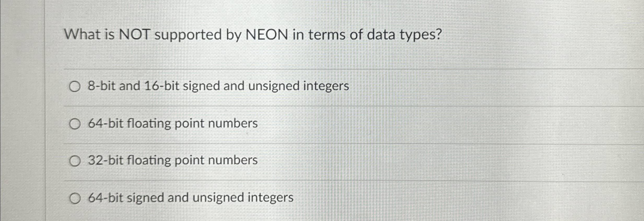The width and height of the screenshot is (644, 221).
Task: Click 'unsigned integers' in the last 64-bit option
Action: coord(243,198)
